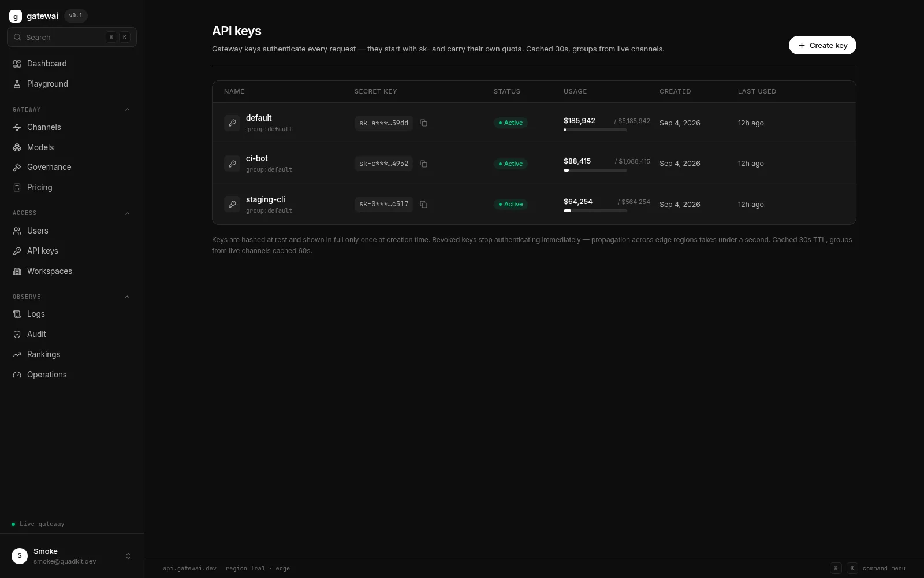
Task: Click the masked key sk-0***…c517
Action: pos(383,204)
